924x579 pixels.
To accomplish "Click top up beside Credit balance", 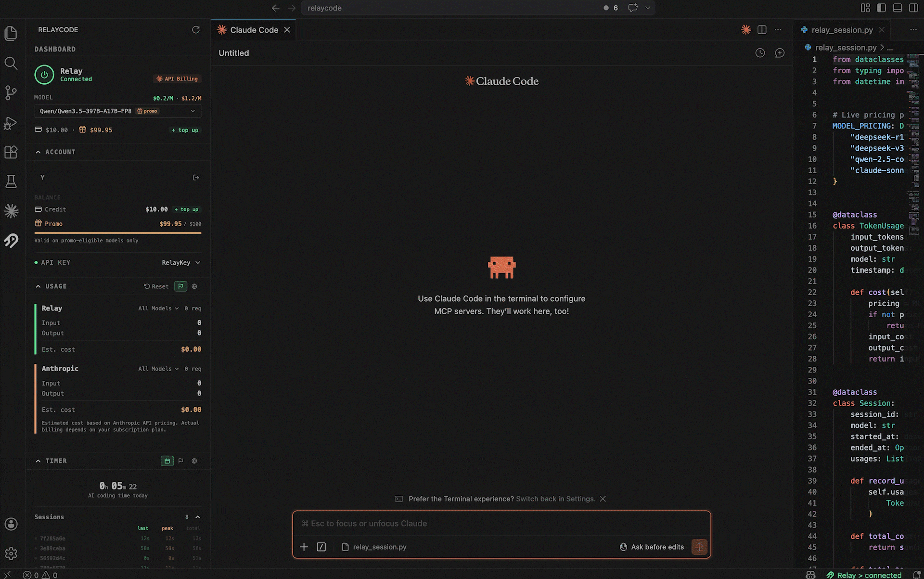I will 186,209.
